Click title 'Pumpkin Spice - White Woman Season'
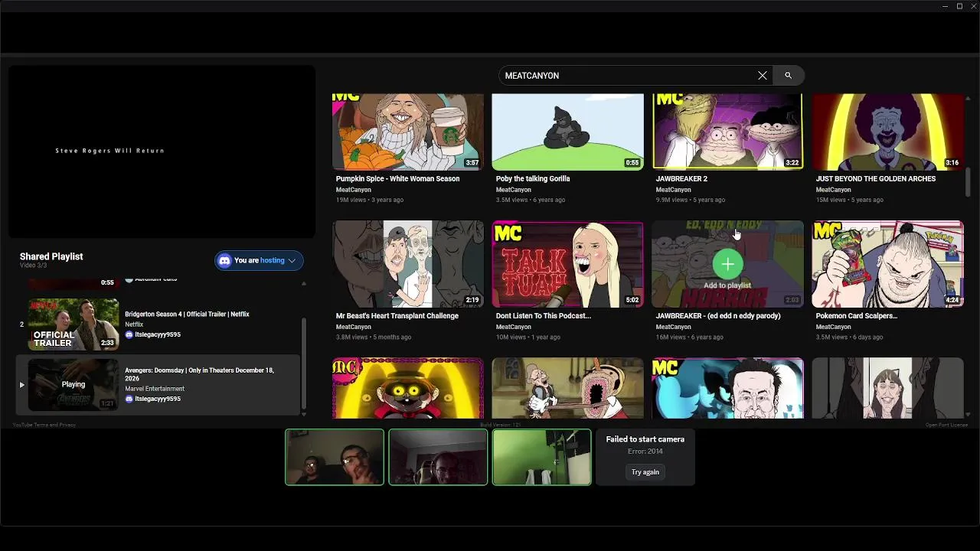 tap(397, 179)
